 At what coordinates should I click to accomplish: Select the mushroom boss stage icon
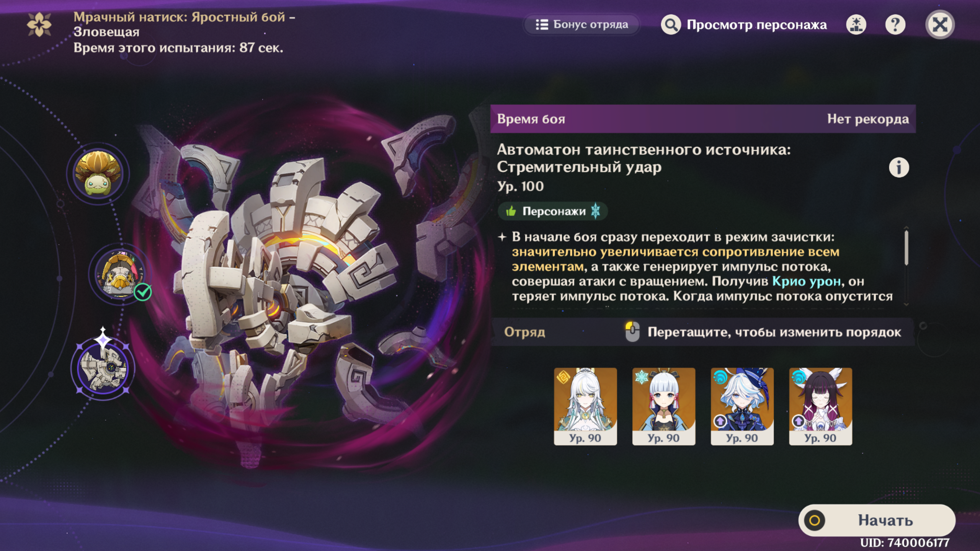(98, 173)
